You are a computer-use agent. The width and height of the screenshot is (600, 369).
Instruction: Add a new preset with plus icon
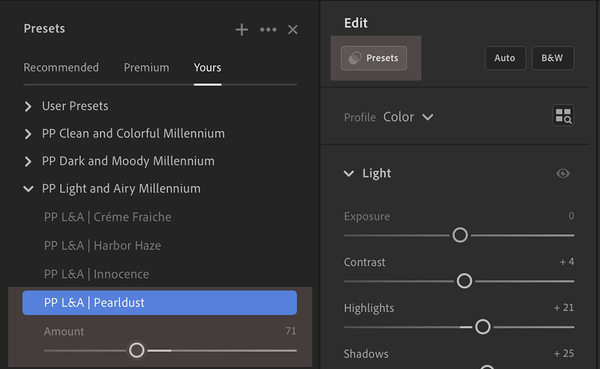[241, 29]
